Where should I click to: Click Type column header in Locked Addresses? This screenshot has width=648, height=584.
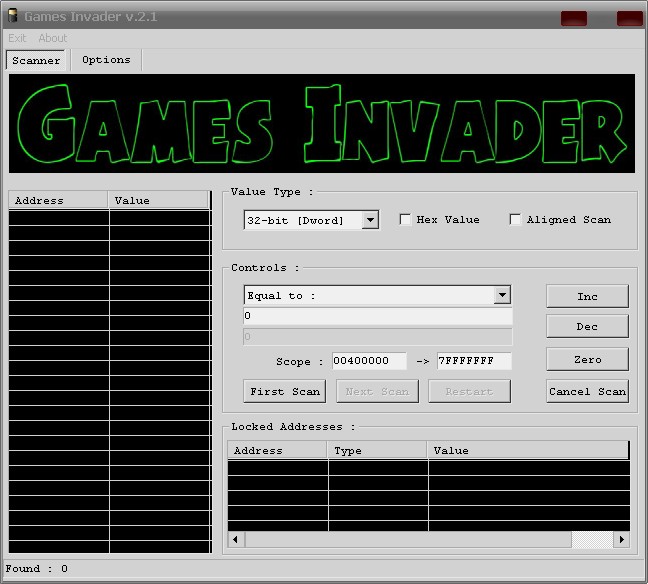click(x=378, y=451)
